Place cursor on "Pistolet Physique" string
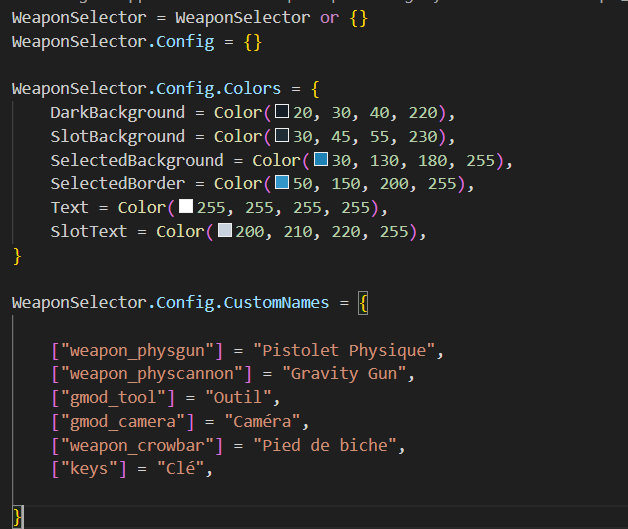 click(346, 351)
